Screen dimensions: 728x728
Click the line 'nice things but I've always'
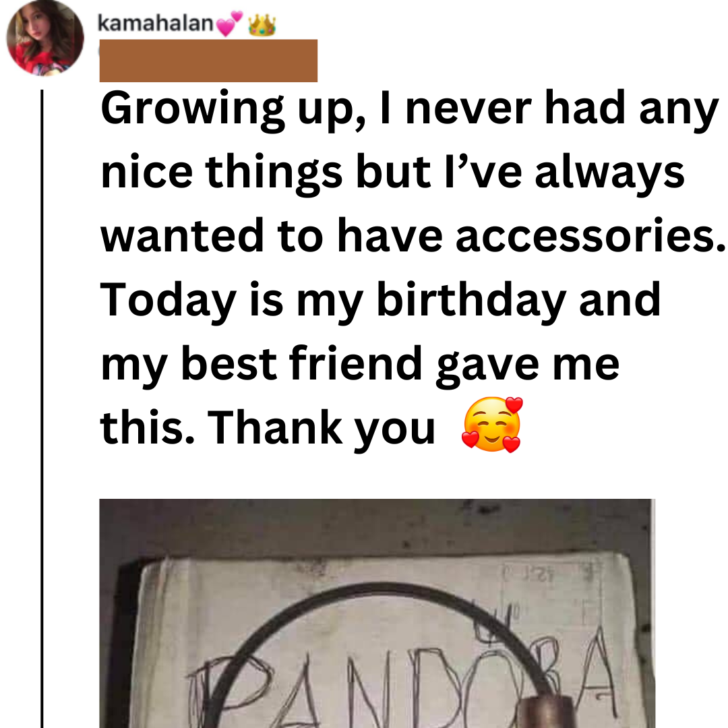pyautogui.click(x=393, y=173)
